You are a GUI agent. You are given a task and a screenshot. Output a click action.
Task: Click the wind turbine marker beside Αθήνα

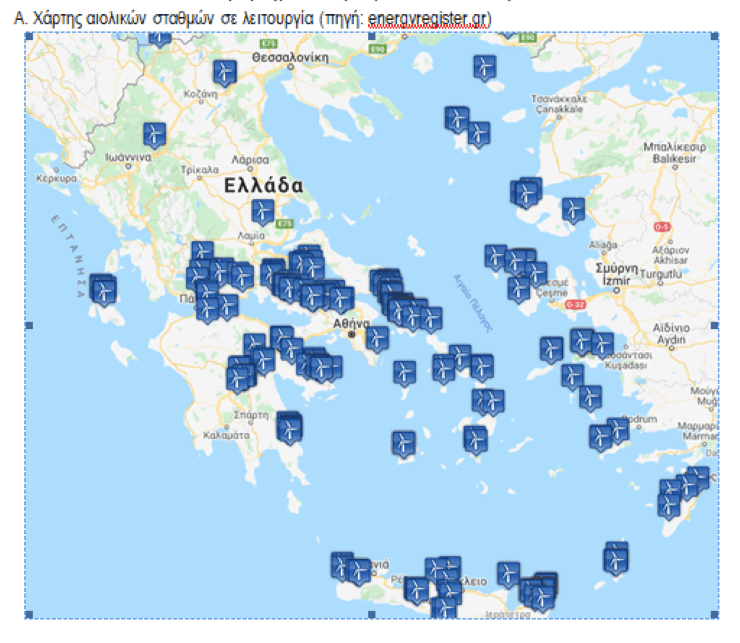pos(376,339)
